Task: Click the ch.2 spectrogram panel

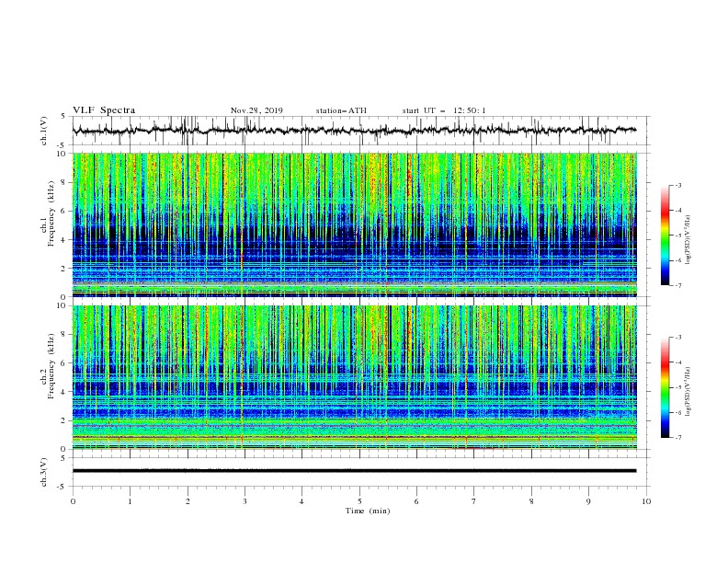Action: point(355,377)
